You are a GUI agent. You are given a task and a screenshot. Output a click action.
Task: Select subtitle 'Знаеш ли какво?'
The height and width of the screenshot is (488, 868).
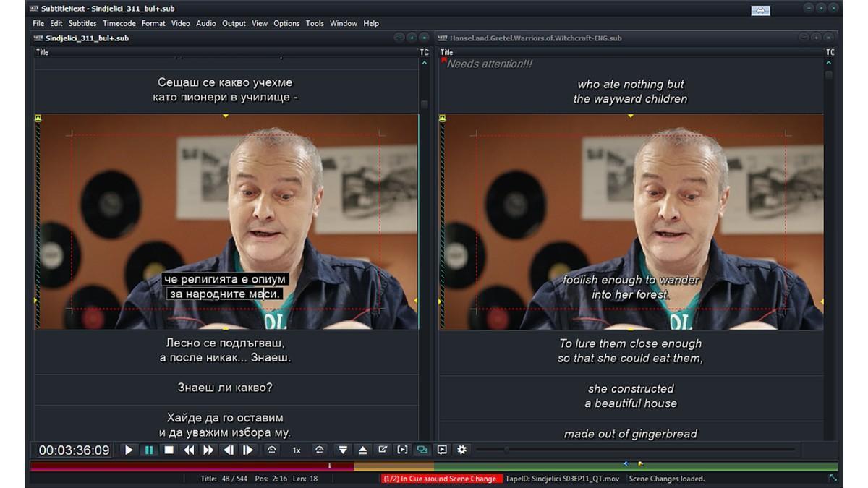(x=226, y=388)
